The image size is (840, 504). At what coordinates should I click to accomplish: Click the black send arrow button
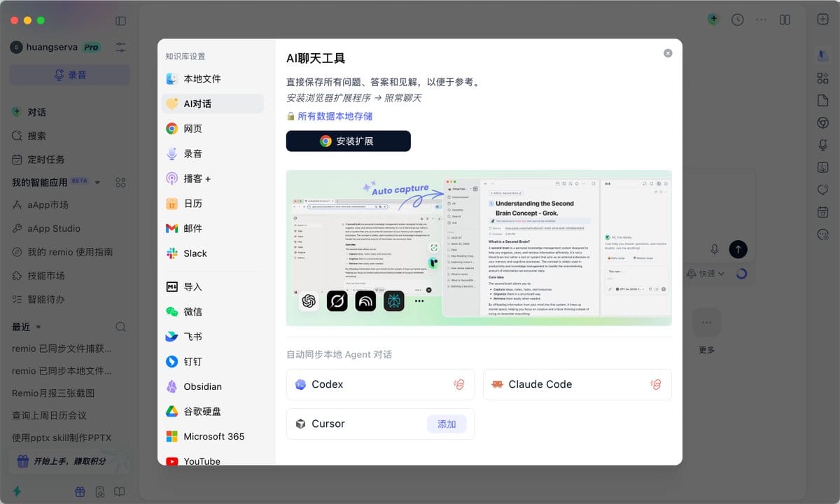[738, 248]
